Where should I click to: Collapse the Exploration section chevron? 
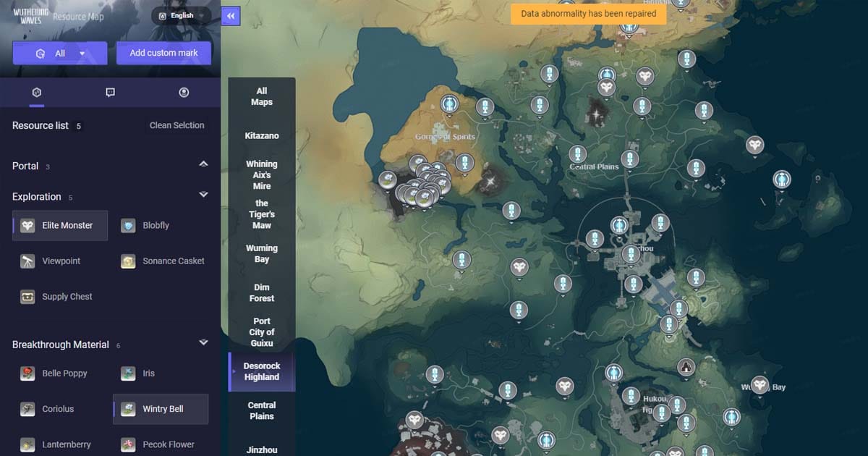coord(203,195)
